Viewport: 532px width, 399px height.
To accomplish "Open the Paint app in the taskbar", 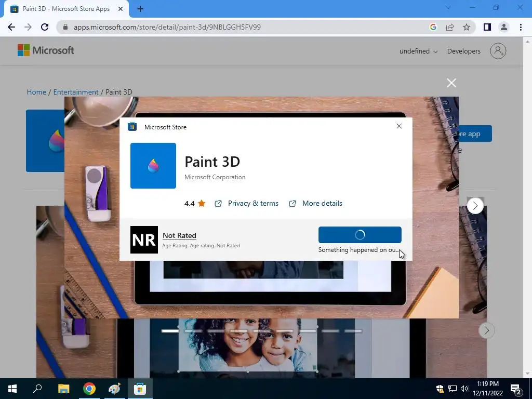I will [x=114, y=389].
